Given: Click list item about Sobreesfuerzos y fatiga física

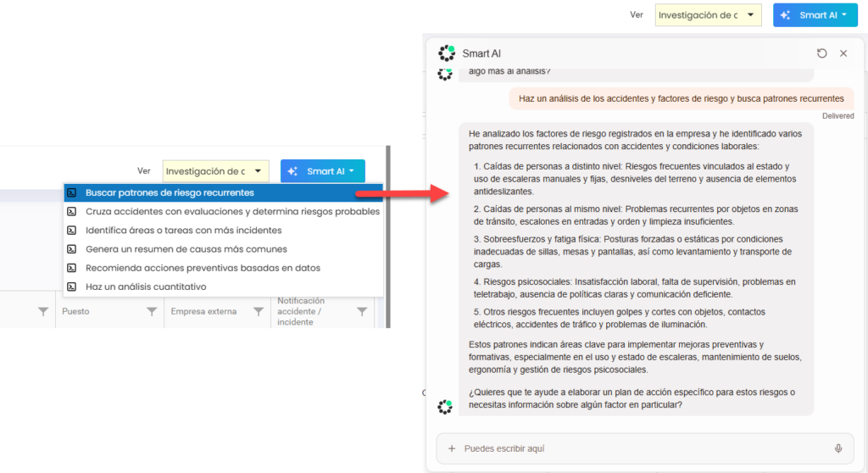Looking at the screenshot, I should pos(632,252).
